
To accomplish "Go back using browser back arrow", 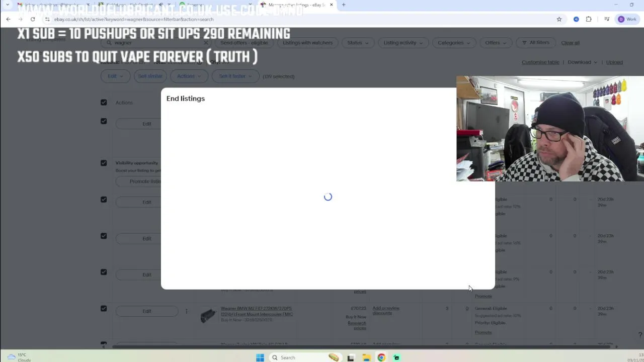I will coord(8,19).
